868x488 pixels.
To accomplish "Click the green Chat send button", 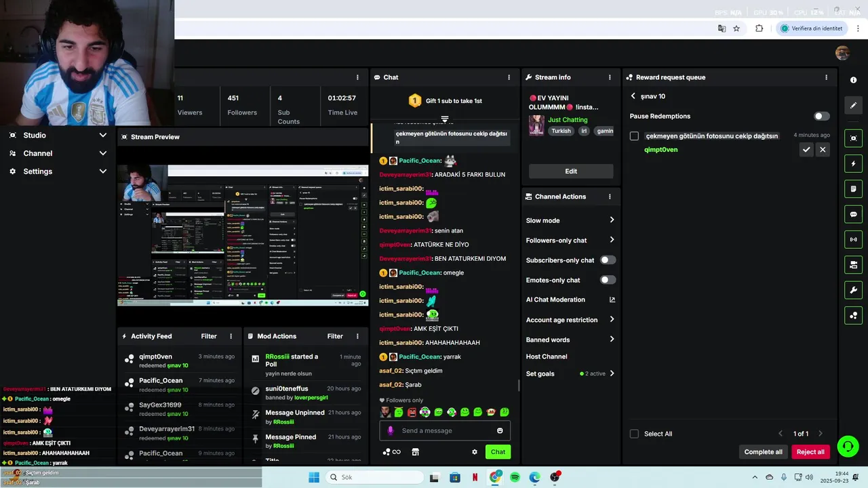I will click(x=498, y=452).
